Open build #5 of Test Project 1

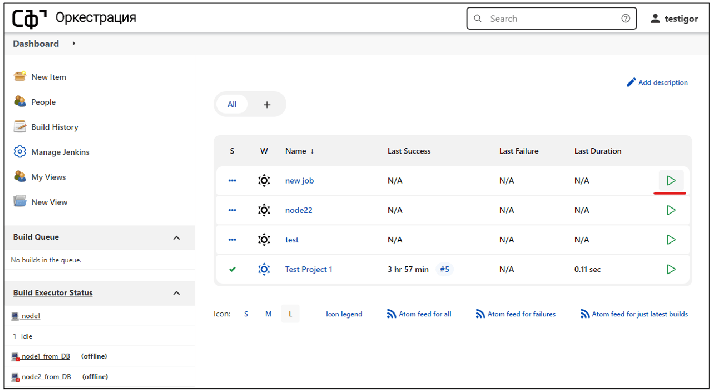444,269
